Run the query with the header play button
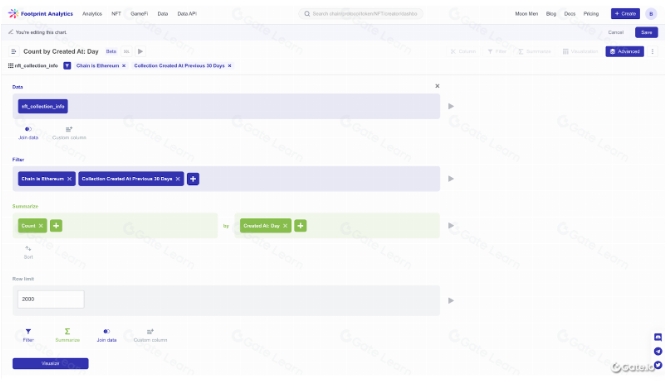Image resolution: width=672 pixels, height=382 pixels. point(140,51)
